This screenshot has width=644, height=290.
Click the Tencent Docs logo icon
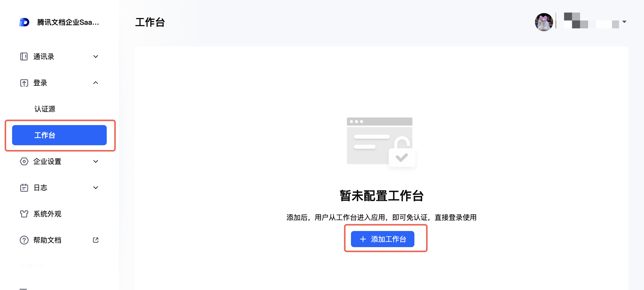point(24,22)
